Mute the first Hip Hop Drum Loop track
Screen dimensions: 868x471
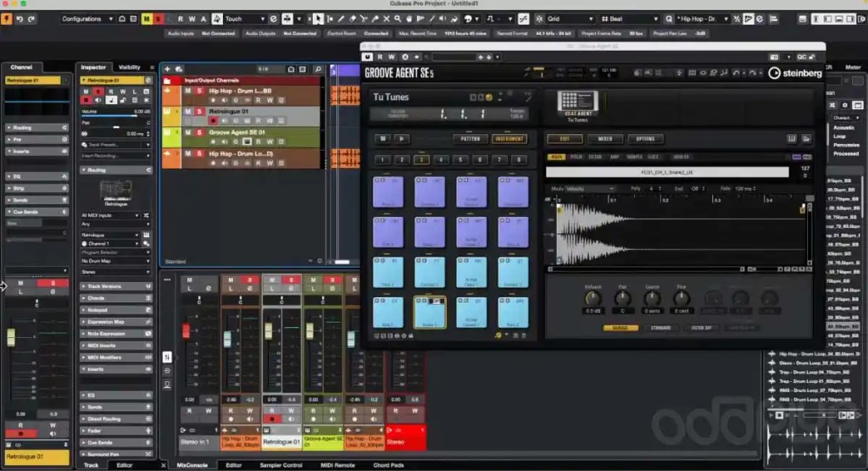pyautogui.click(x=188, y=91)
